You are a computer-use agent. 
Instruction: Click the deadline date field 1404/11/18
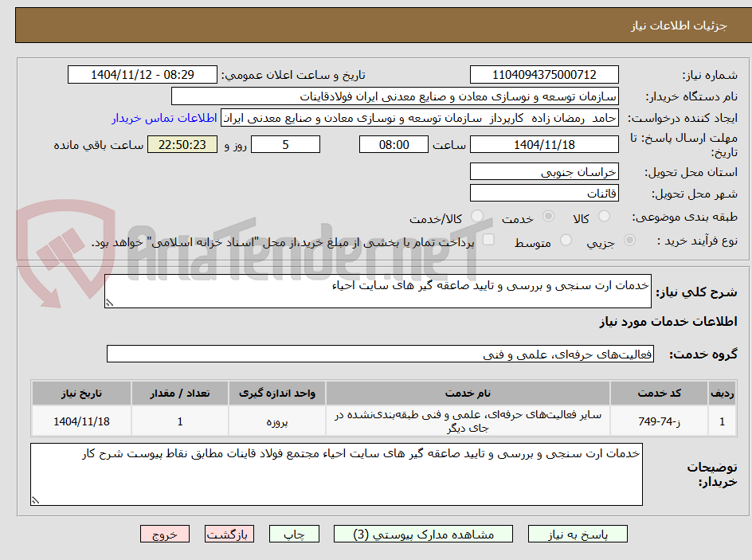[x=544, y=144]
